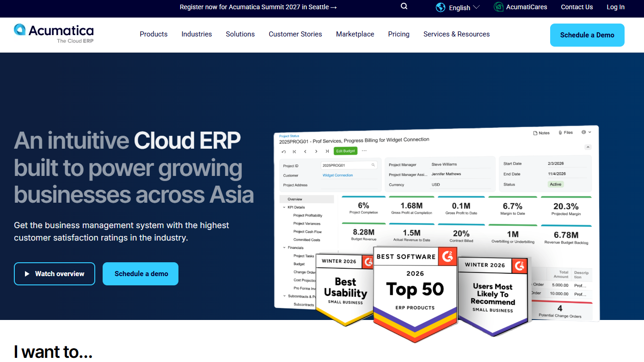This screenshot has height=362, width=644.
Task: Click Users Most Likely To Recommend badge
Action: [x=493, y=296]
